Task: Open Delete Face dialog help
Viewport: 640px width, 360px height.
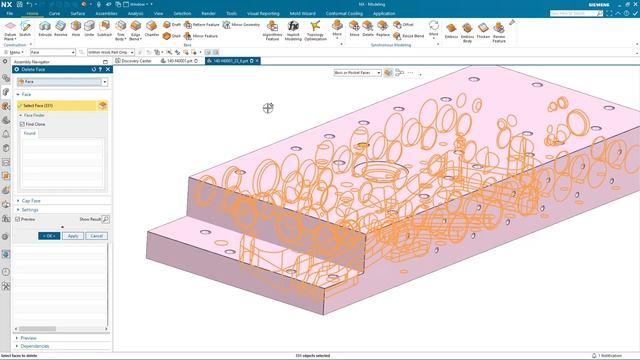Action: 100,69
